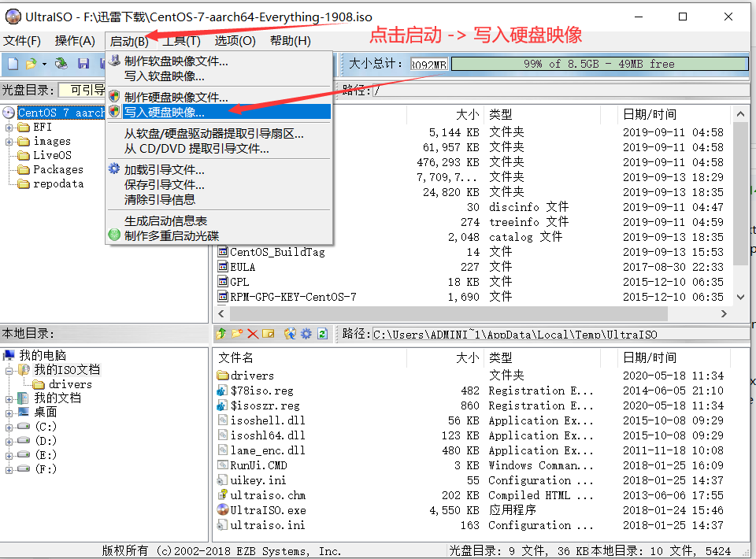The image size is (756, 559).
Task: Click the 日期/时间 column header in disc list
Action: pos(673,114)
